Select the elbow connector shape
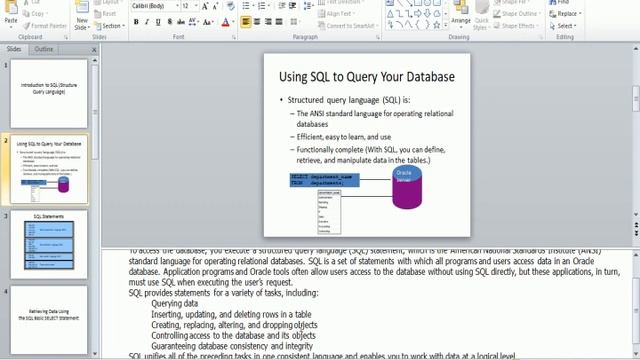 click(400, 14)
